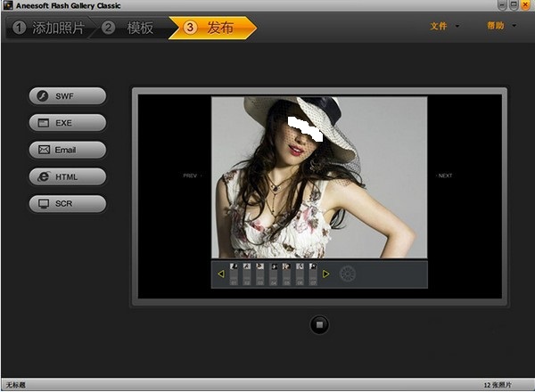The height and width of the screenshot is (392, 535).
Task: Click the 12 张照片 status text
Action: coord(498,385)
